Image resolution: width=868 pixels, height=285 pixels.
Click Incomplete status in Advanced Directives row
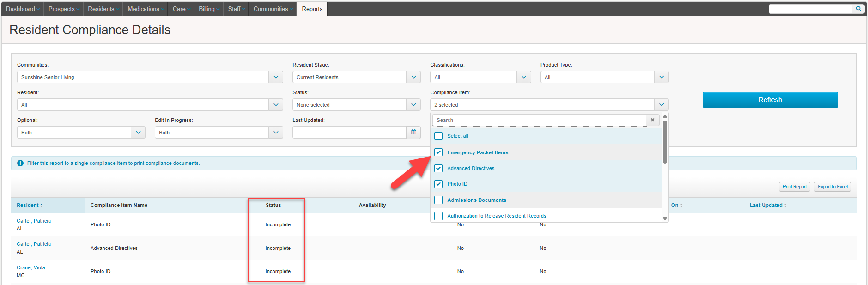click(x=278, y=248)
